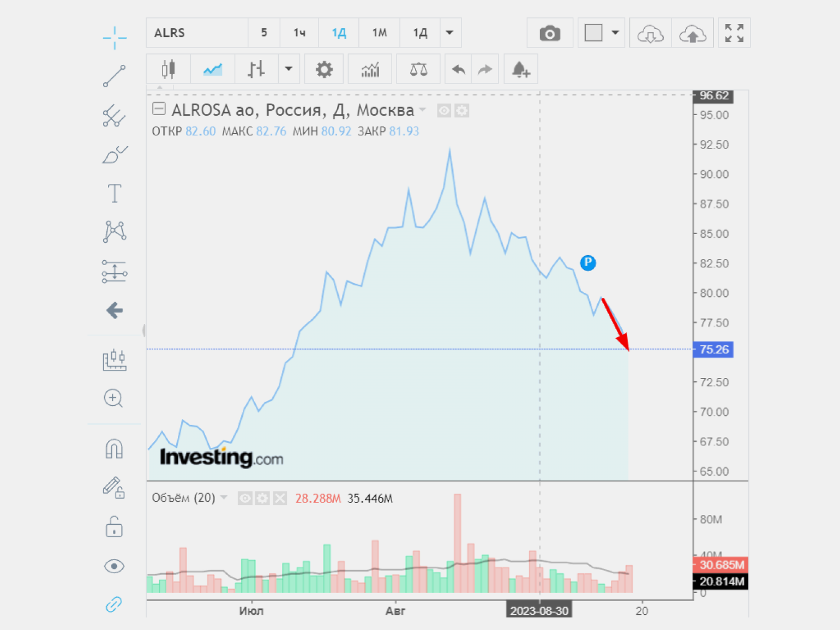
Task: Open the chart style dropdown arrow
Action: tap(289, 69)
